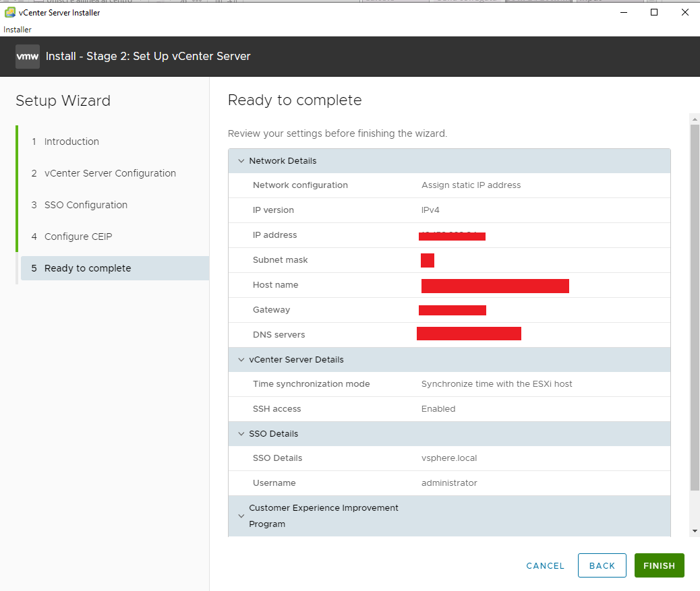Go to step 4 Configure CEIP
This screenshot has height=591, width=700.
coord(78,237)
